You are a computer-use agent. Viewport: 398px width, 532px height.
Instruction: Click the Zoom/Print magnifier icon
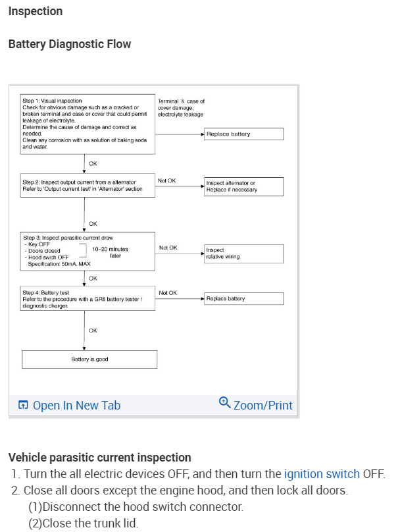[224, 402]
